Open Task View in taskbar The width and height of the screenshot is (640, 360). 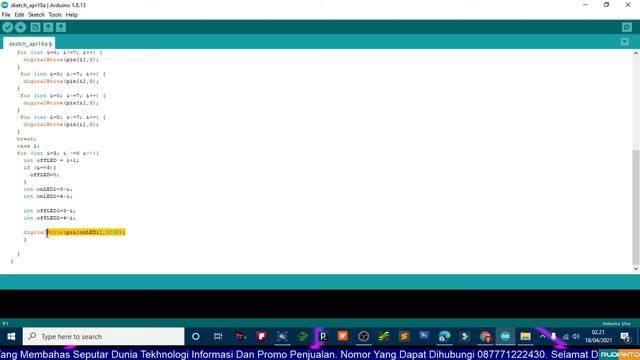click(218, 336)
